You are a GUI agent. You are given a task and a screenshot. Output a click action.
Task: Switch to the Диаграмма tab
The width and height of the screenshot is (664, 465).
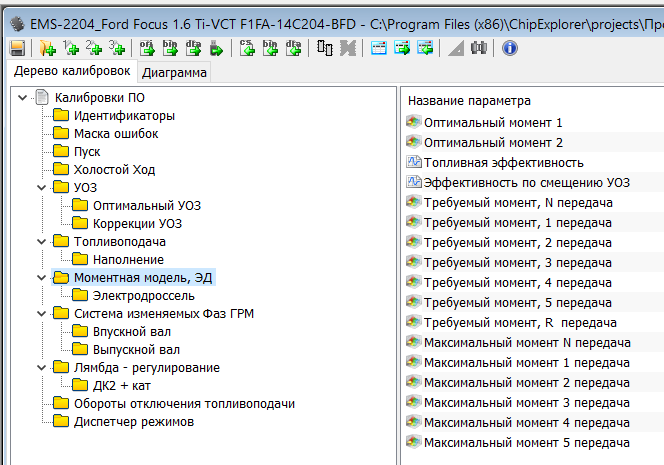174,72
